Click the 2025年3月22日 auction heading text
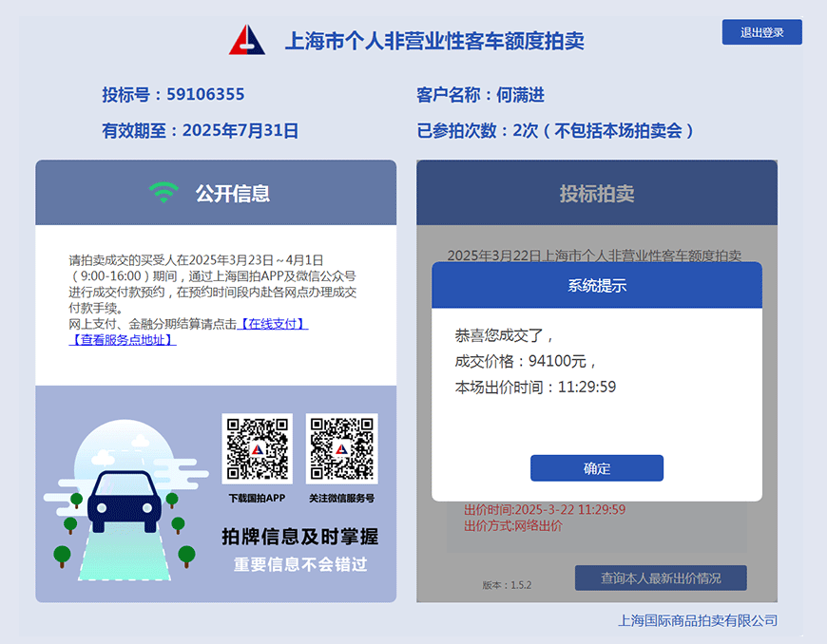The height and width of the screenshot is (644, 827). (594, 256)
